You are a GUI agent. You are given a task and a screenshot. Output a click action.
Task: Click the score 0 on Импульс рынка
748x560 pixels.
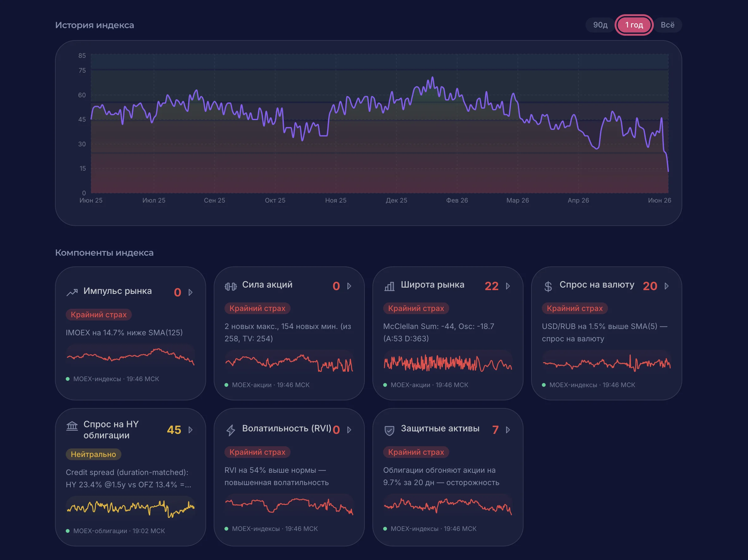(x=178, y=292)
